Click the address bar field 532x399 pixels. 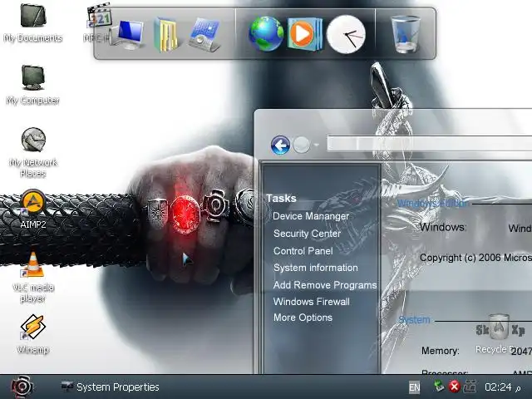[x=429, y=144]
